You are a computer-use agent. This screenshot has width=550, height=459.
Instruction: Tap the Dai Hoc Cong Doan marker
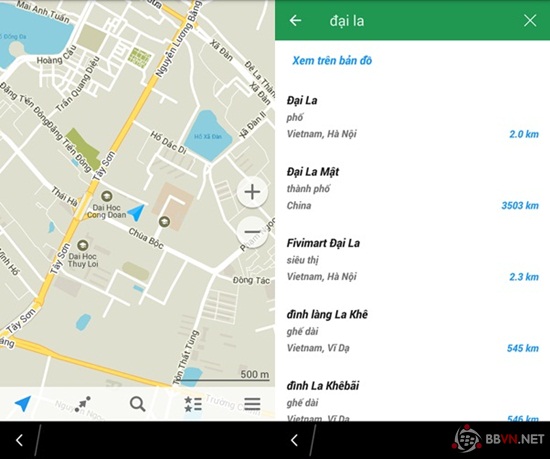[x=106, y=196]
